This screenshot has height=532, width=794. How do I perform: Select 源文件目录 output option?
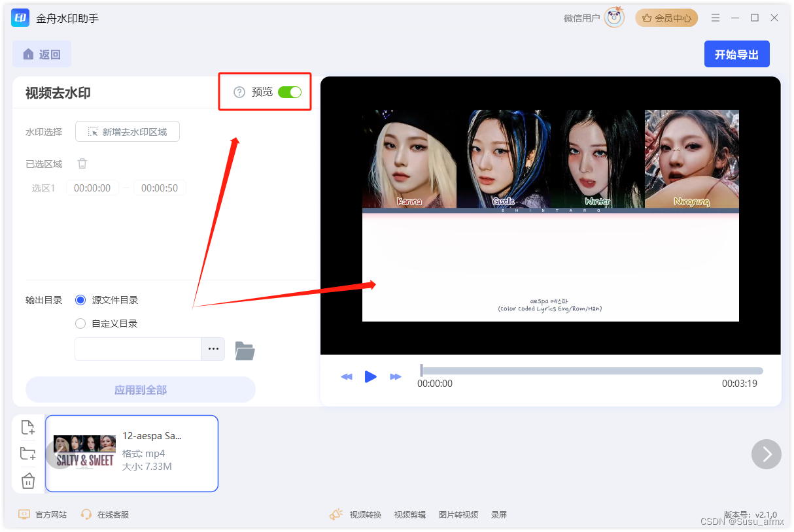(107, 300)
